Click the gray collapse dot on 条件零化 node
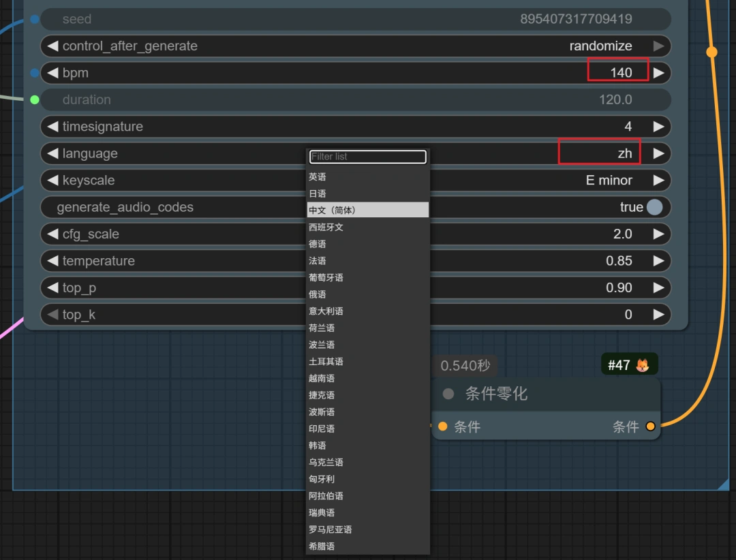736x560 pixels. tap(449, 393)
